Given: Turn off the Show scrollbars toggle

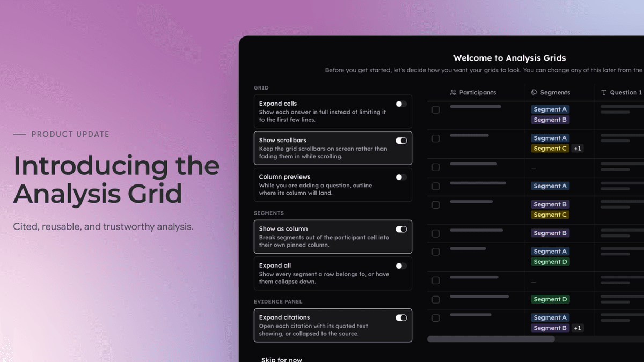Looking at the screenshot, I should pyautogui.click(x=401, y=141).
